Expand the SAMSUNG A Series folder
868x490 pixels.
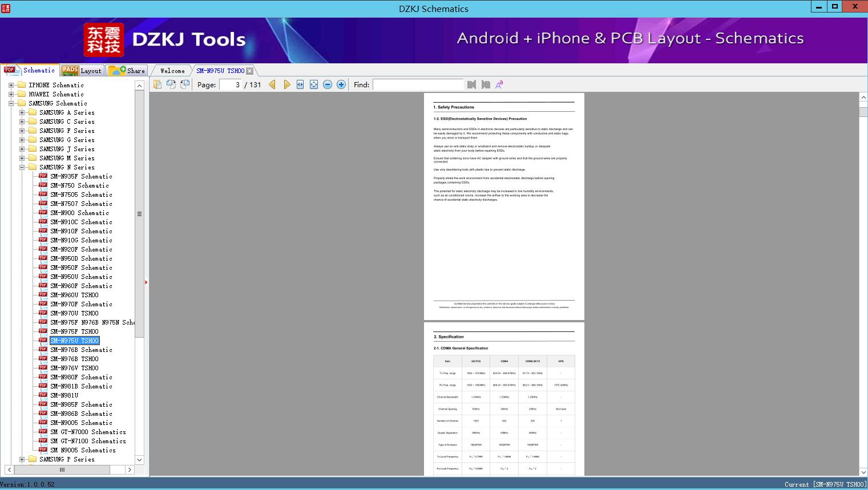(x=22, y=112)
